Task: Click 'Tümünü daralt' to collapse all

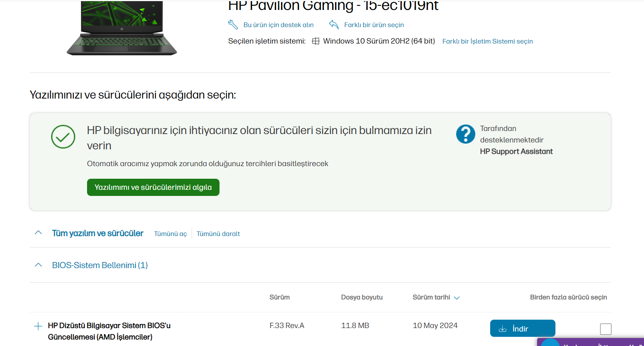Action: [x=218, y=234]
